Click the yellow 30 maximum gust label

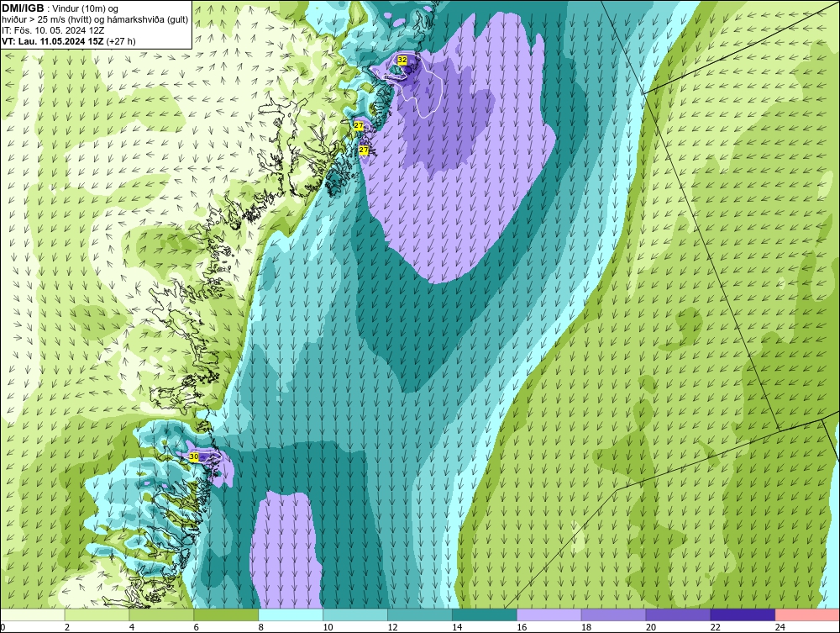tap(194, 456)
